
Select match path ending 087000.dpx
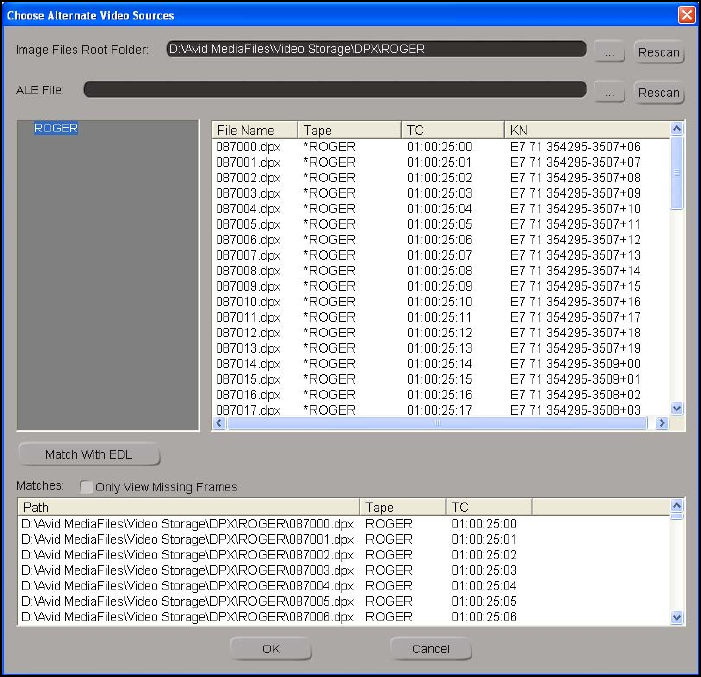pos(188,524)
